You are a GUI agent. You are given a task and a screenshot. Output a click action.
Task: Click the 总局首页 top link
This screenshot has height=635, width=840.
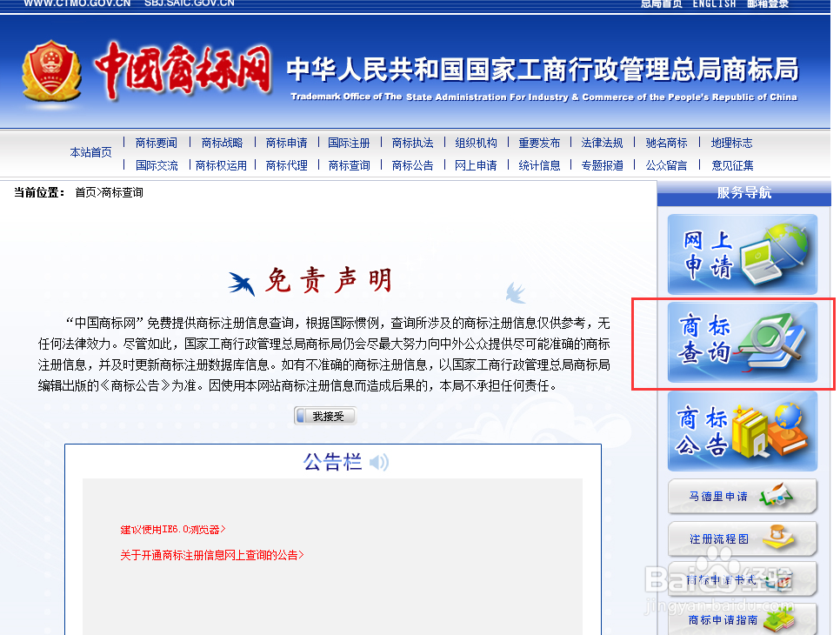[x=662, y=3]
